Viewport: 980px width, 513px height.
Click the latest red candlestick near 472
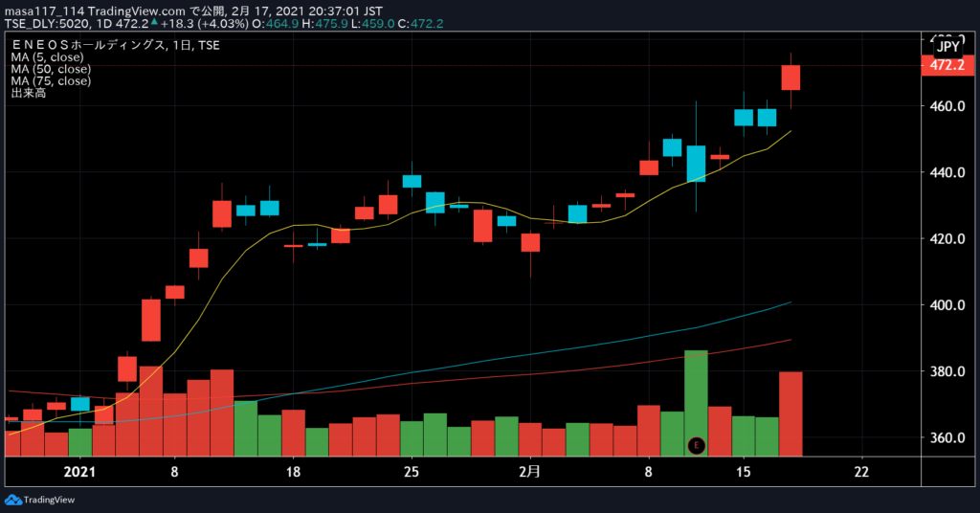(x=791, y=78)
